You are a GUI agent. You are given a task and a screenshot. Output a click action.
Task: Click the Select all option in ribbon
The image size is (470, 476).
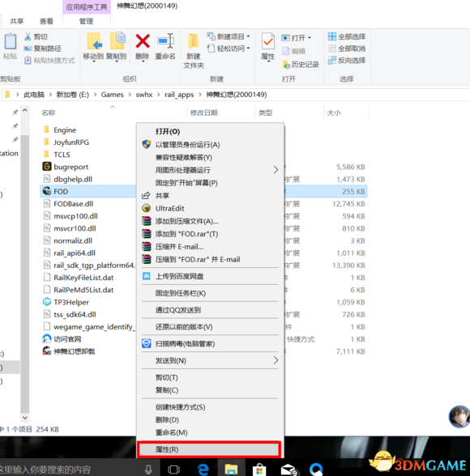[x=347, y=36]
